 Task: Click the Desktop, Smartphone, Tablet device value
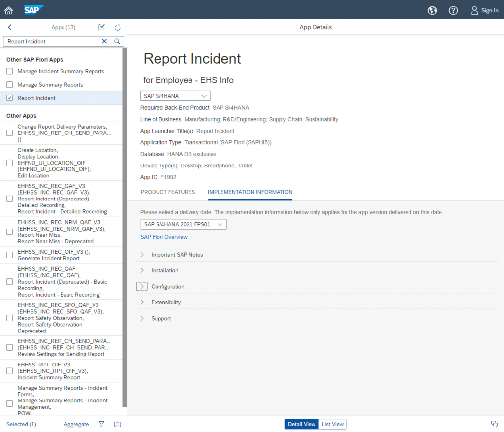click(x=217, y=166)
